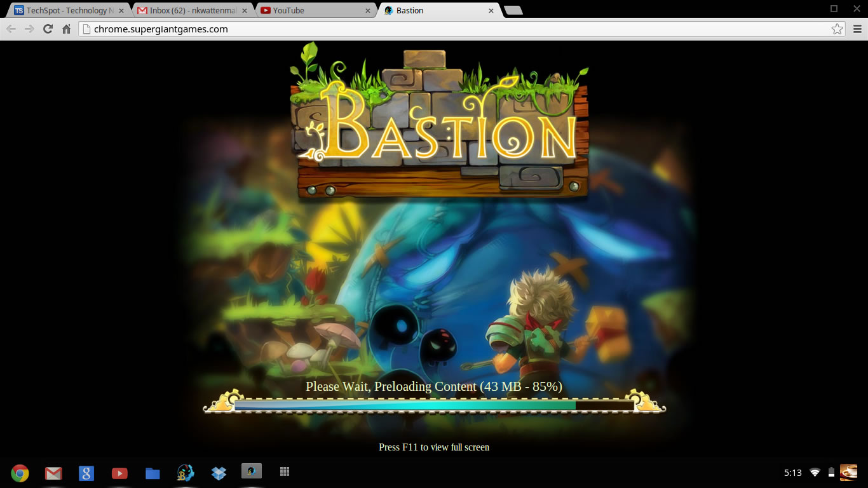This screenshot has height=488, width=868.
Task: Click the 5:13 clock in status tray
Action: coord(792,473)
